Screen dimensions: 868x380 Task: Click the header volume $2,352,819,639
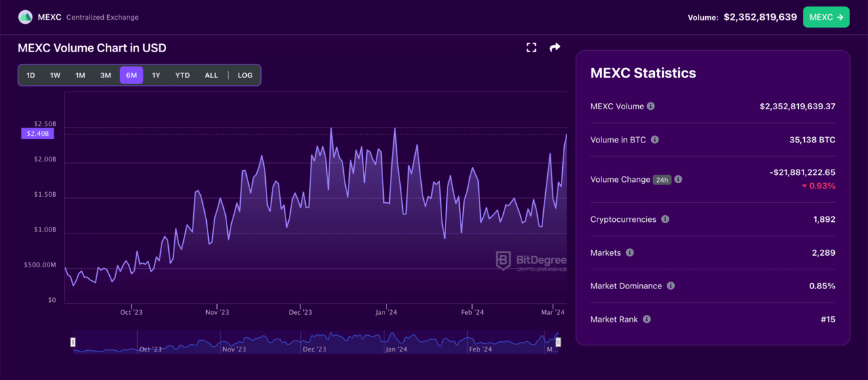coord(760,17)
